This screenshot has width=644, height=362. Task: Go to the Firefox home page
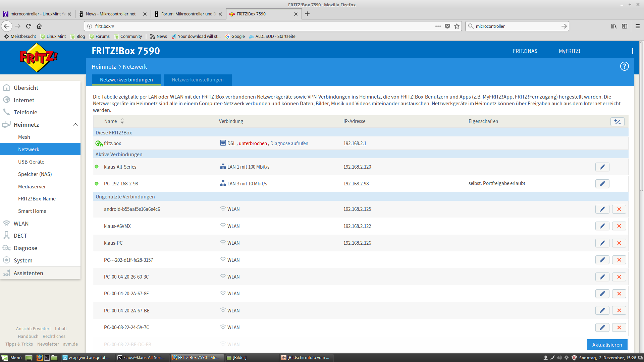coord(39,26)
